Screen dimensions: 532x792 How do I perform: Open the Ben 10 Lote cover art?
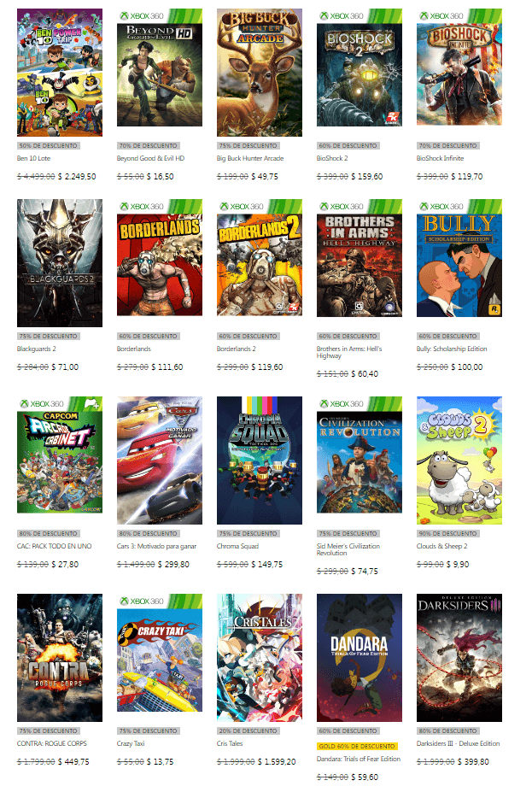click(x=60, y=73)
